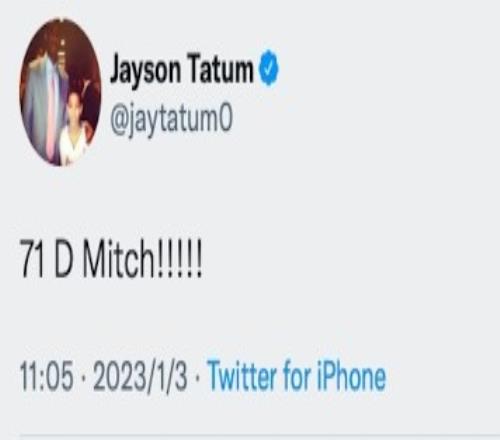The height and width of the screenshot is (440, 500).
Task: Open the Jayson Tatum display name
Action: pos(182,71)
